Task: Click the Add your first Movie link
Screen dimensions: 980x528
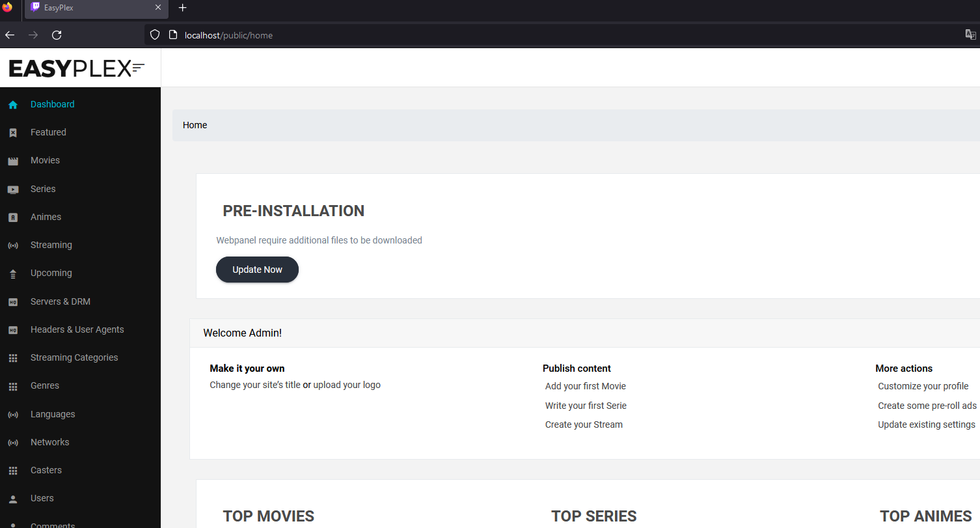Action: 585,386
